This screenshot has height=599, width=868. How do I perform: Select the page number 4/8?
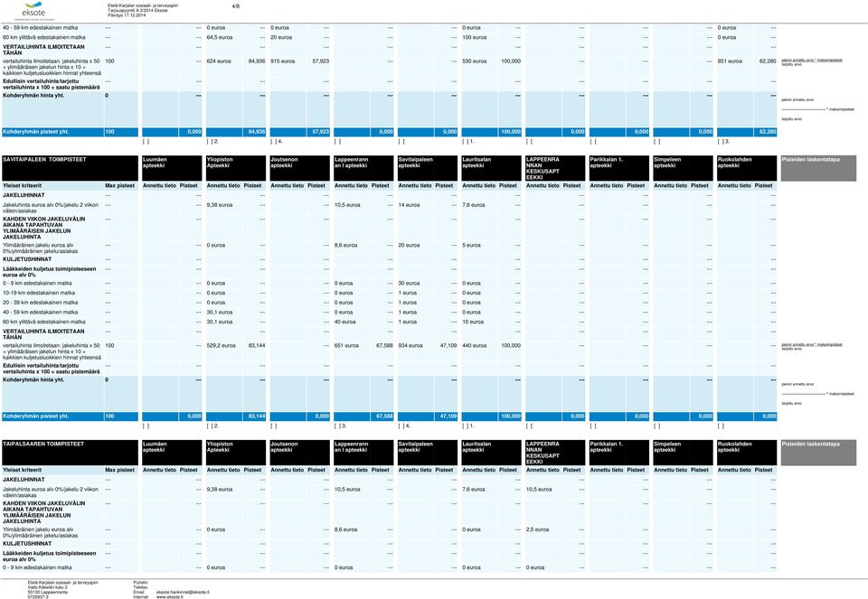[236, 6]
